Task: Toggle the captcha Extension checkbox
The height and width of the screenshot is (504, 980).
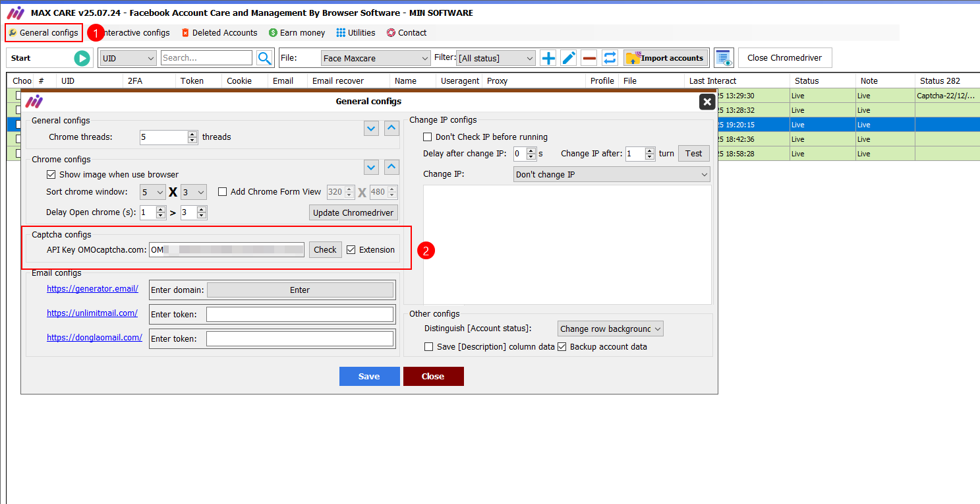Action: [351, 250]
